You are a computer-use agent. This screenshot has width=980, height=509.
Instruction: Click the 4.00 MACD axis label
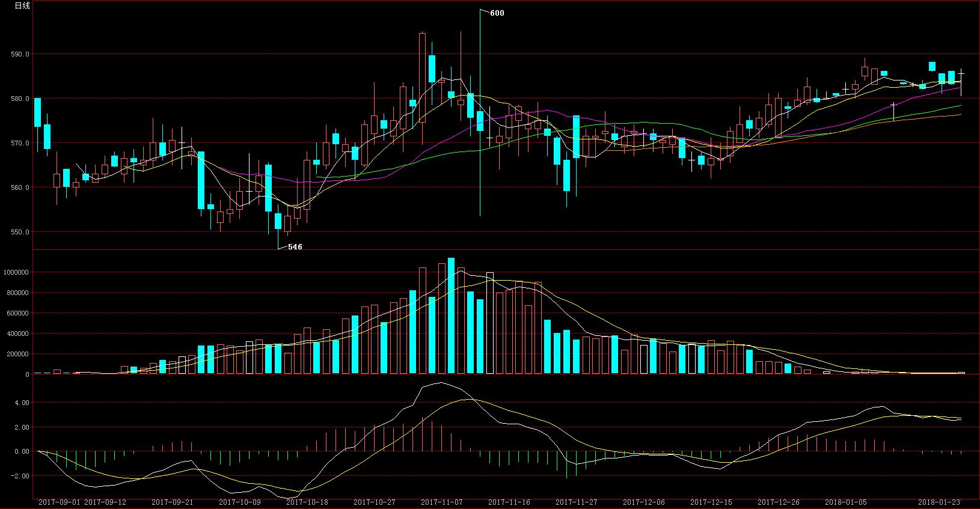(22, 403)
